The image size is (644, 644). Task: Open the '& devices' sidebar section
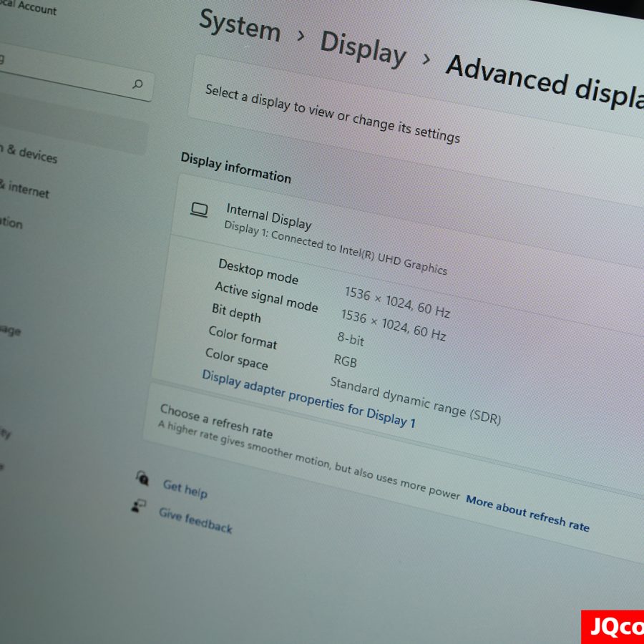(x=29, y=153)
